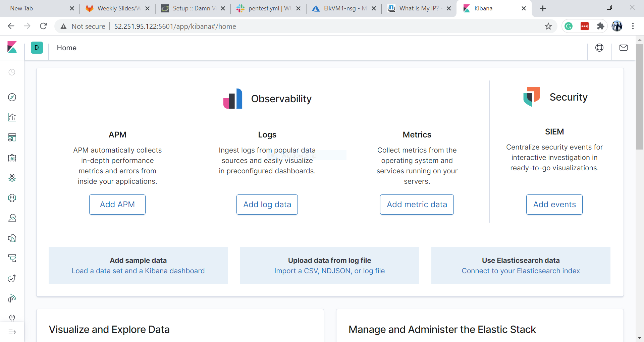644x342 pixels.
Task: Open the Help icon in the header
Action: (599, 48)
